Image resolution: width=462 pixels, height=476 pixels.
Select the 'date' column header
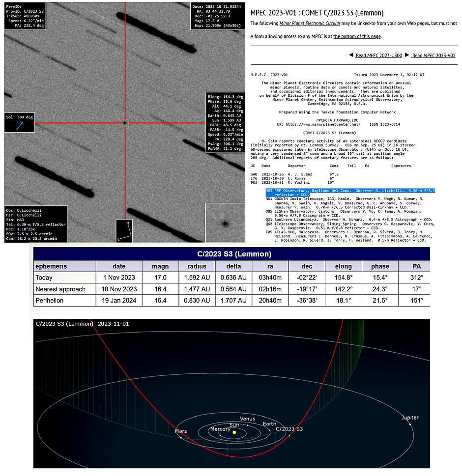[x=119, y=266]
